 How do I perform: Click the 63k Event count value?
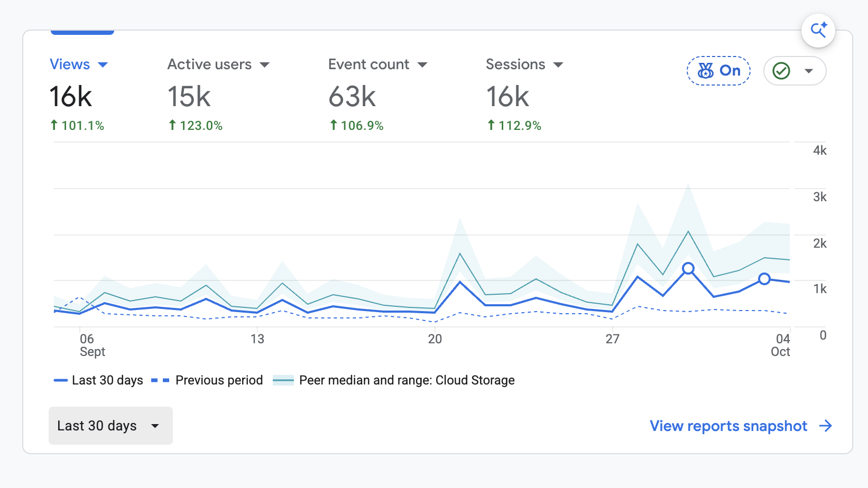pos(352,97)
